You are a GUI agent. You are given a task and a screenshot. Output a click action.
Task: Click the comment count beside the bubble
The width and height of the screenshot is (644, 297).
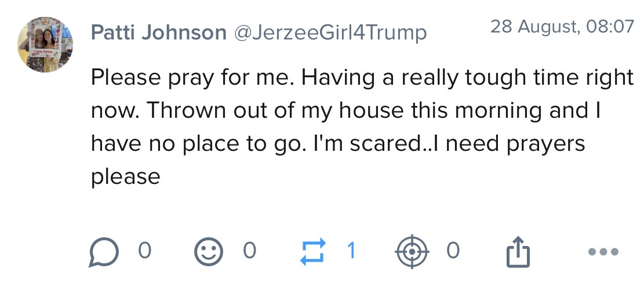pyautogui.click(x=144, y=251)
